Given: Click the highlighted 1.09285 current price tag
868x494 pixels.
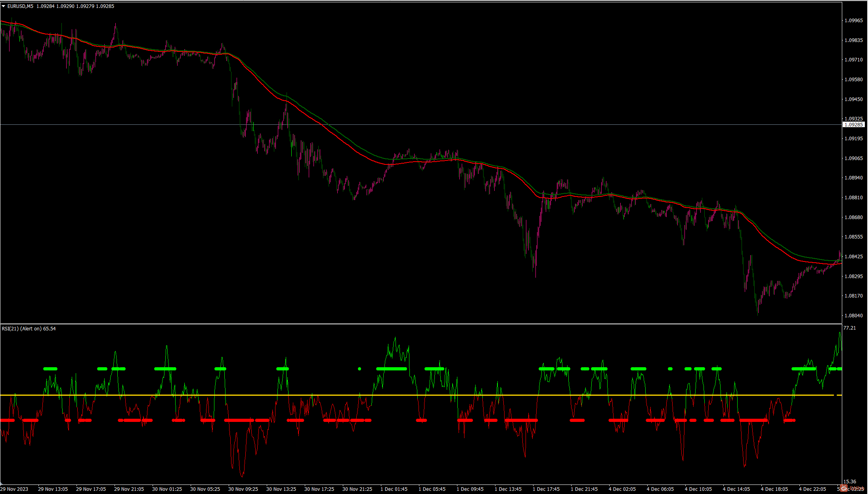Looking at the screenshot, I should (x=853, y=125).
